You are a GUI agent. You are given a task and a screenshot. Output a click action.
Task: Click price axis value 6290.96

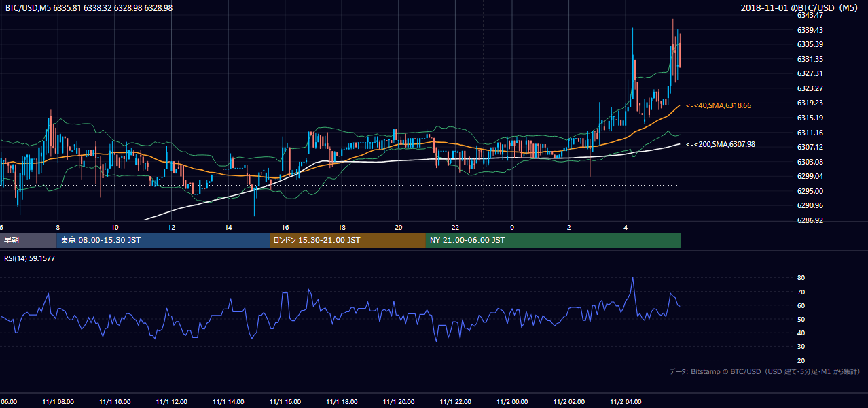click(810, 205)
